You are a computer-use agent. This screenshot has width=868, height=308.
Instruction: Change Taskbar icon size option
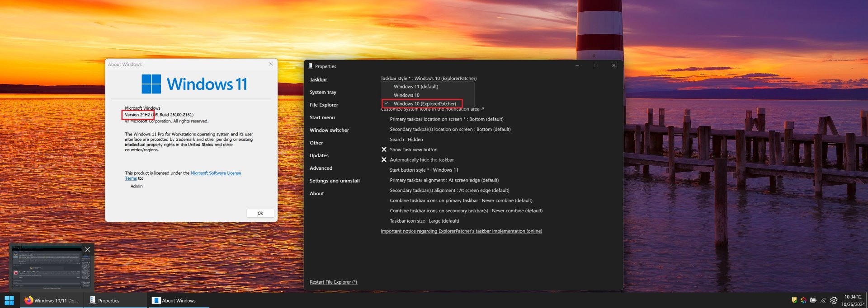coord(425,221)
